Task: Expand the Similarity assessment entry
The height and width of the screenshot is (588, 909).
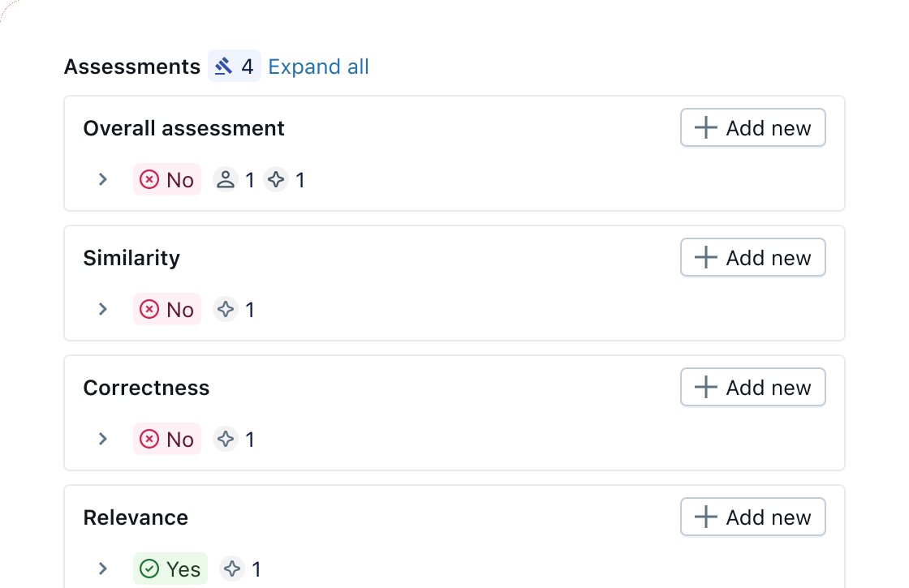Action: (x=102, y=309)
